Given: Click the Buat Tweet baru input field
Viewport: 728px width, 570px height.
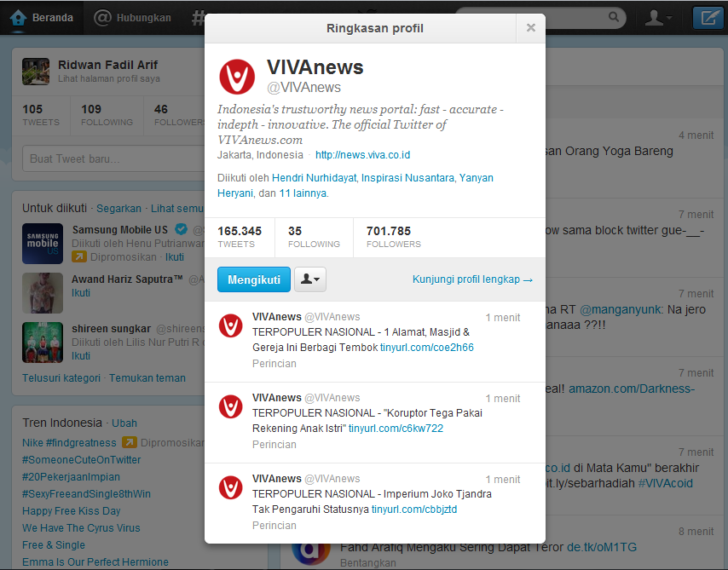Looking at the screenshot, I should pyautogui.click(x=113, y=158).
